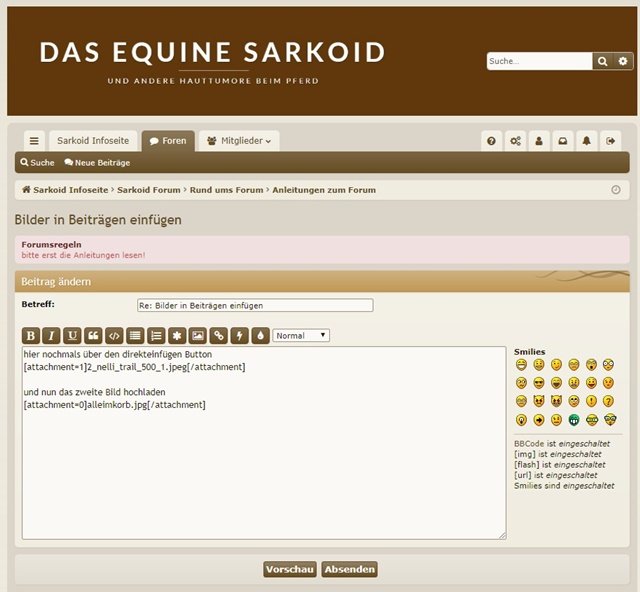640x592 pixels.
Task: Insert image BBCode tag
Action: (198, 336)
